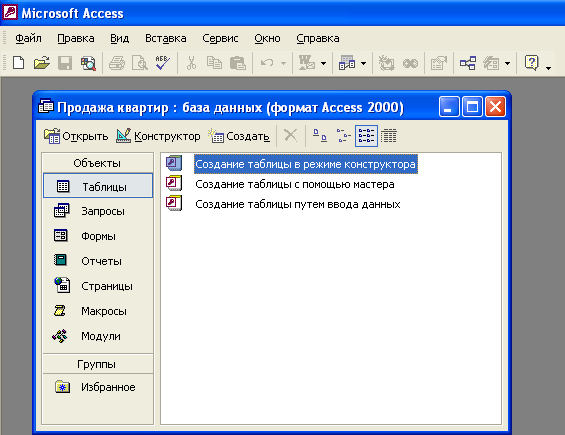Switch to Details view button
Viewport: 565px width, 435px height.
388,136
